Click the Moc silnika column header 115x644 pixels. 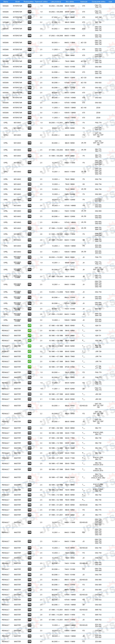click(x=70, y=1)
